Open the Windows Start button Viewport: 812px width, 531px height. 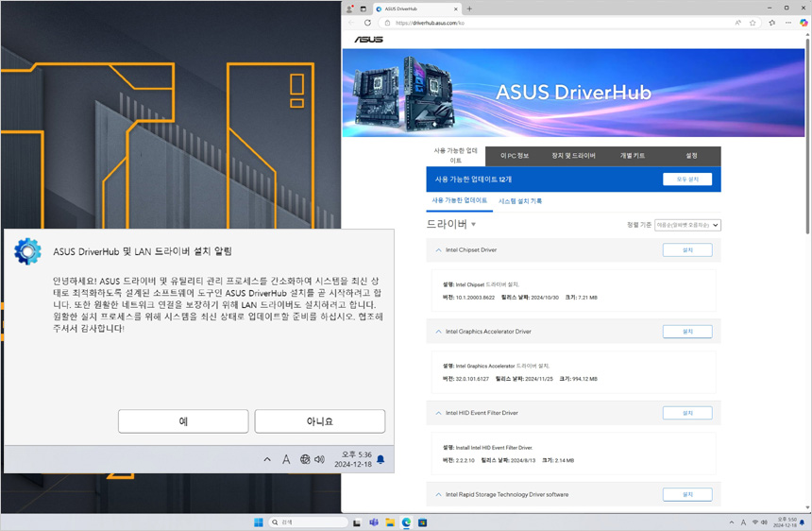tap(258, 522)
